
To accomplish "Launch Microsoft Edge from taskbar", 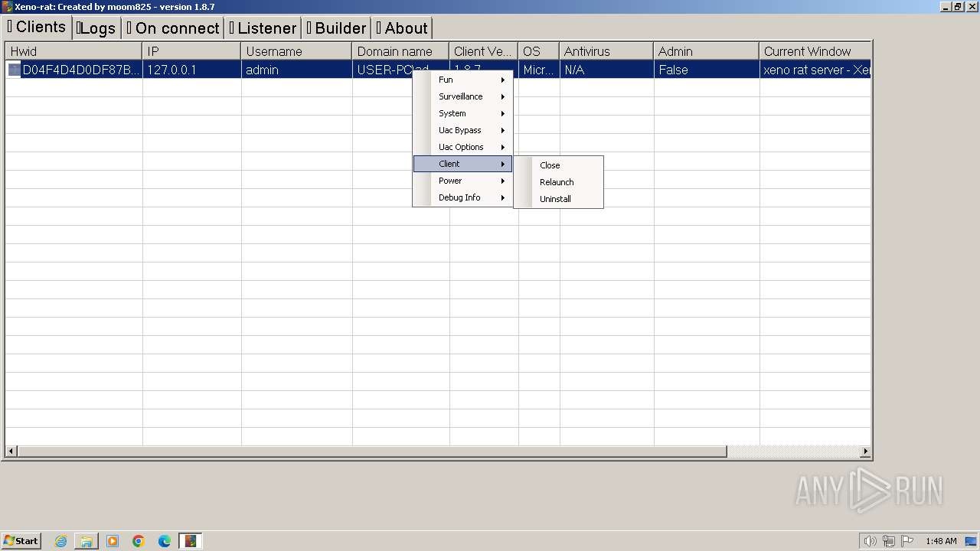I will coord(165,541).
